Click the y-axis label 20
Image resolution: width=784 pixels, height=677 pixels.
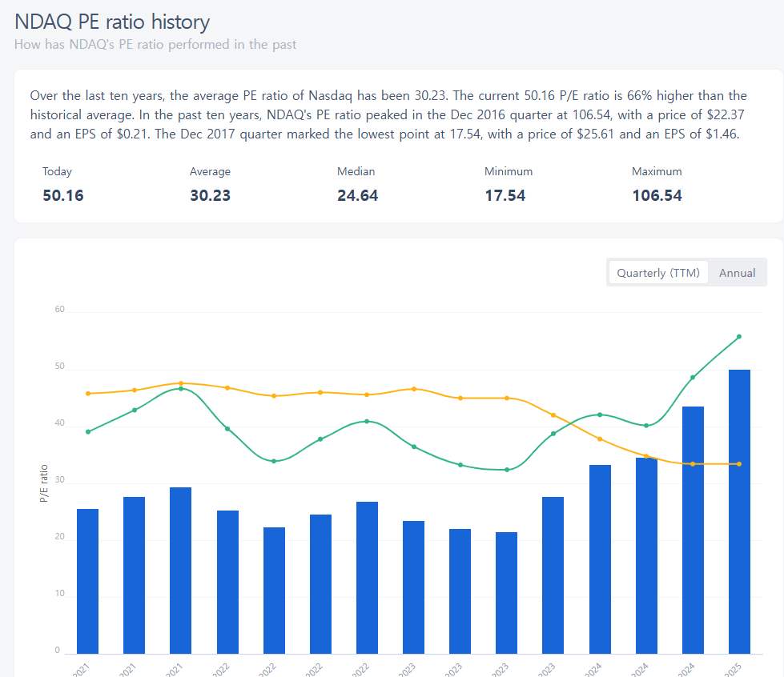point(59,537)
